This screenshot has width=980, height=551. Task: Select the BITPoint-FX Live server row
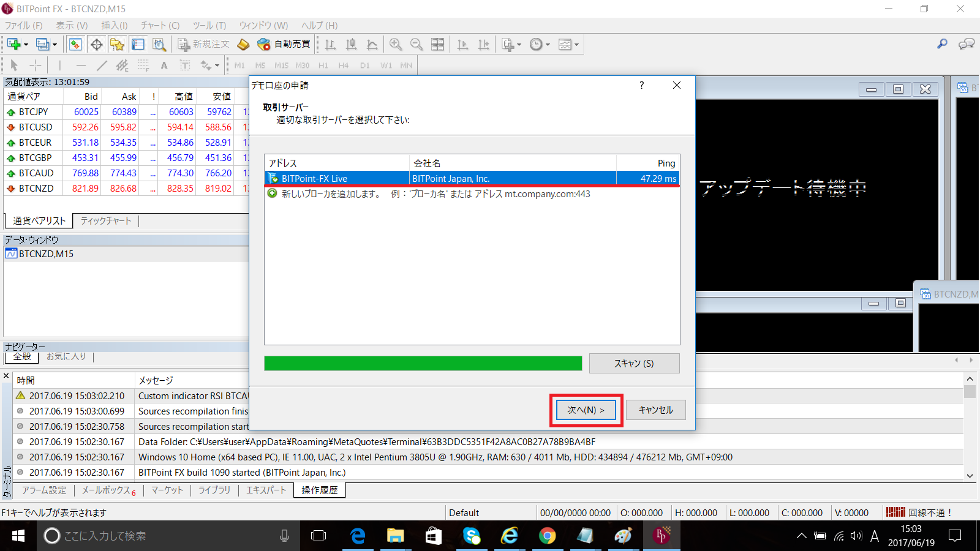(x=472, y=179)
